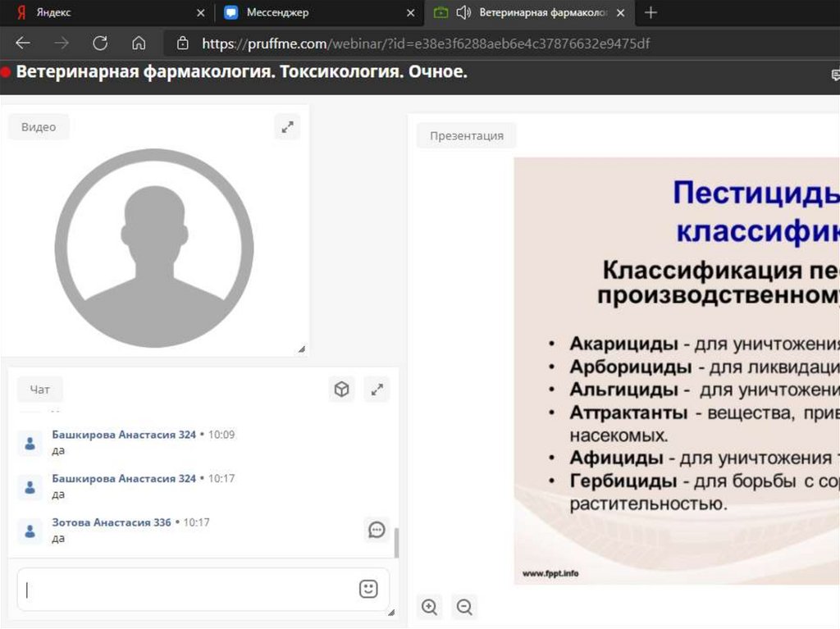Zoom out of the presentation slide
840x629 pixels.
pos(464,607)
